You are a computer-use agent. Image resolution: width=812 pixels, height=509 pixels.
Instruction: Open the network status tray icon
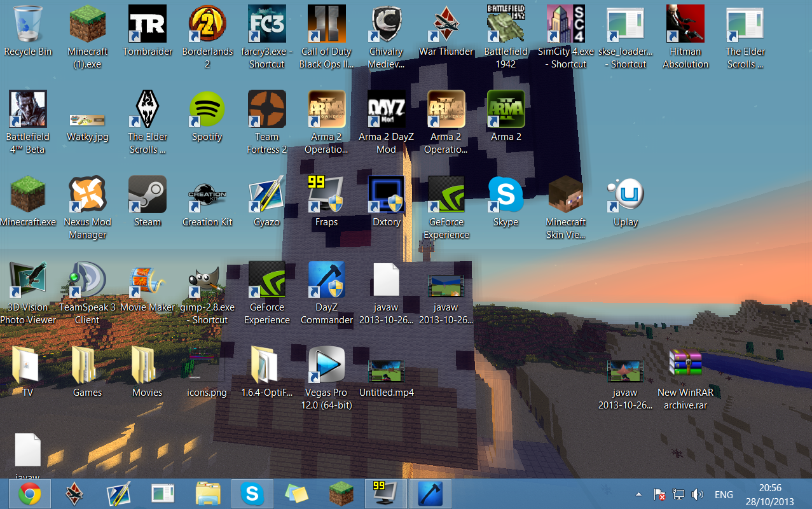(x=678, y=494)
